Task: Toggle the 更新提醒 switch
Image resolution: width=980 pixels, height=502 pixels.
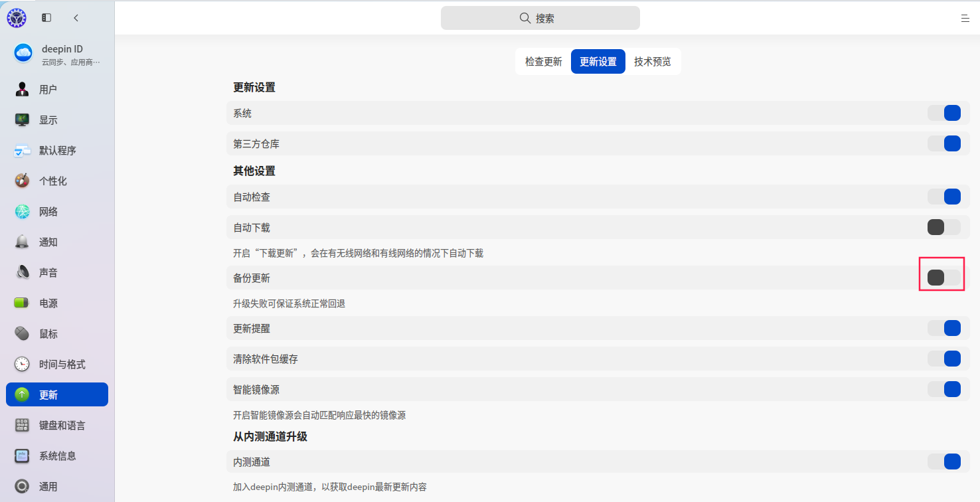Action: coord(944,328)
